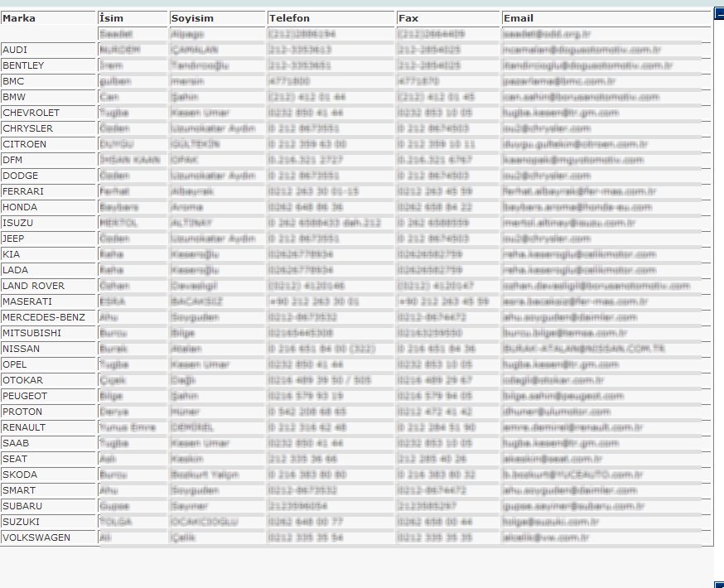This screenshot has height=588, width=724.
Task: Click the SKODA brand cell
Action: (x=48, y=475)
